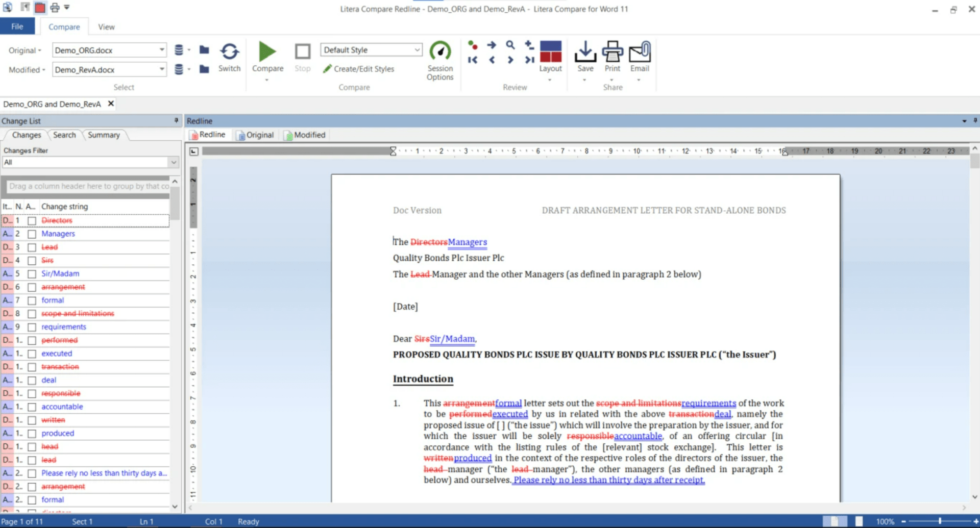The image size is (980, 528).
Task: Enable the checkbox for 'Directors' deletion
Action: coord(31,220)
